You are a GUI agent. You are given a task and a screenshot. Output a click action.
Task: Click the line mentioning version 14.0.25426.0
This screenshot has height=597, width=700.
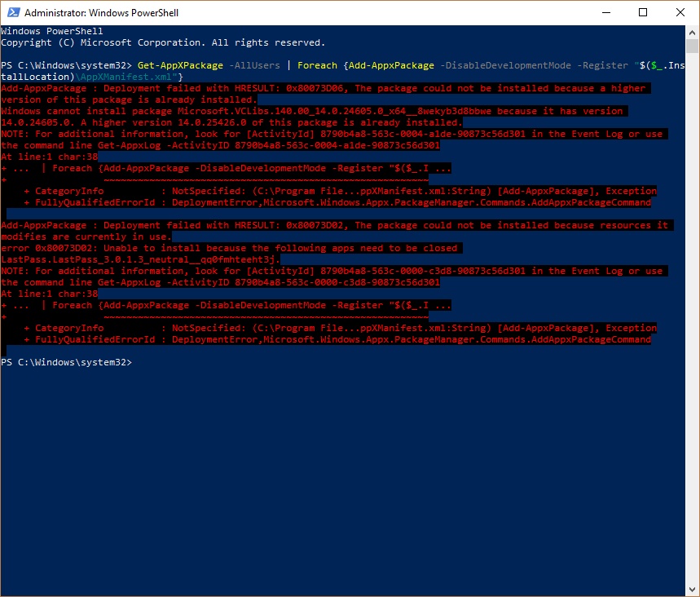click(231, 122)
